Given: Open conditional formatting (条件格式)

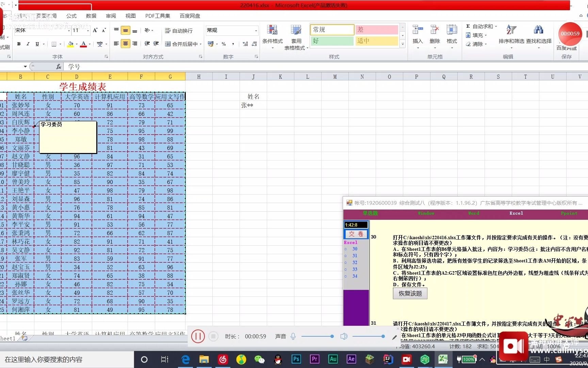Looking at the screenshot, I should 273,37.
